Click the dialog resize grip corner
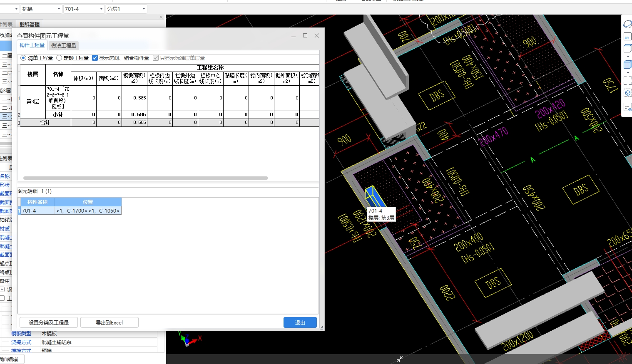 (321, 328)
